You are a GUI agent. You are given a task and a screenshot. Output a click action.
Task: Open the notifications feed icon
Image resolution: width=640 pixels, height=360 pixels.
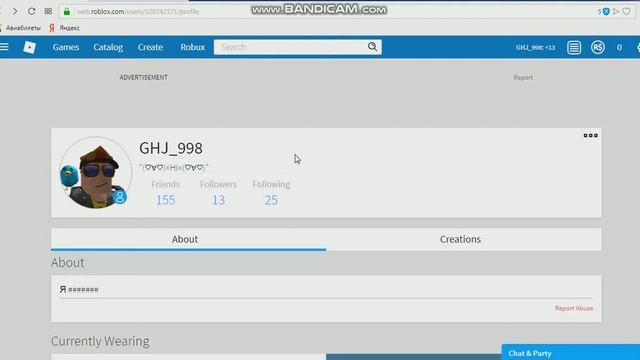pos(573,47)
